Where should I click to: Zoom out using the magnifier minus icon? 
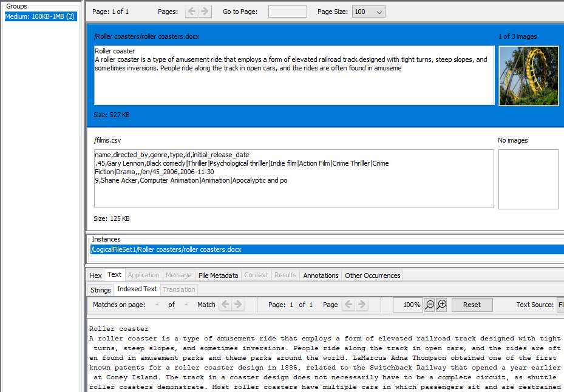430,304
